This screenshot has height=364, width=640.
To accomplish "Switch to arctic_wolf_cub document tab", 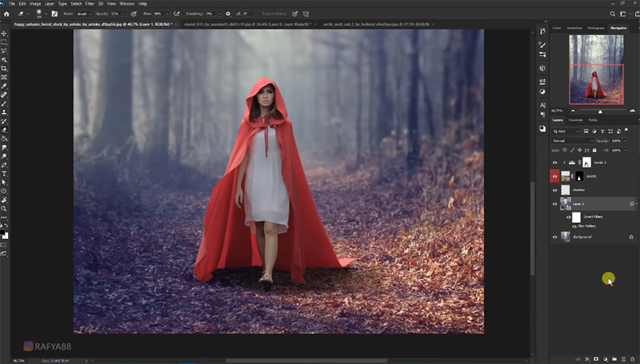I will click(x=377, y=24).
